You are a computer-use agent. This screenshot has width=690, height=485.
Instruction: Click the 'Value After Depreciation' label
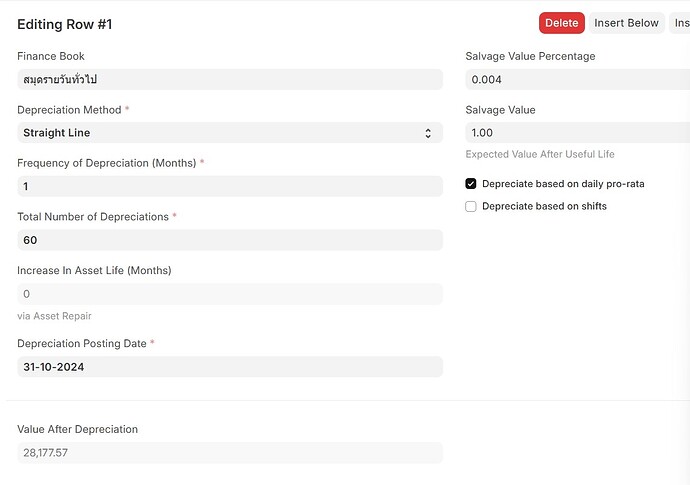click(77, 429)
